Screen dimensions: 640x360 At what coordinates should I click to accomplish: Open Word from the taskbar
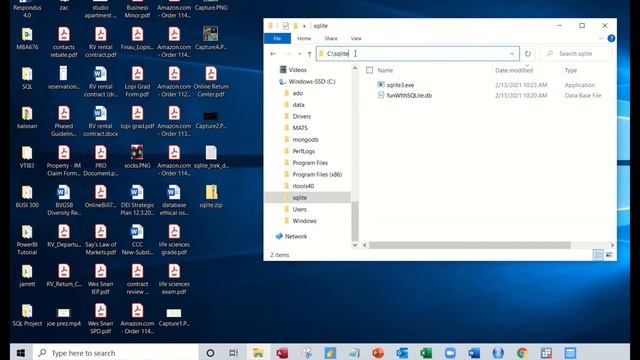tap(474, 353)
